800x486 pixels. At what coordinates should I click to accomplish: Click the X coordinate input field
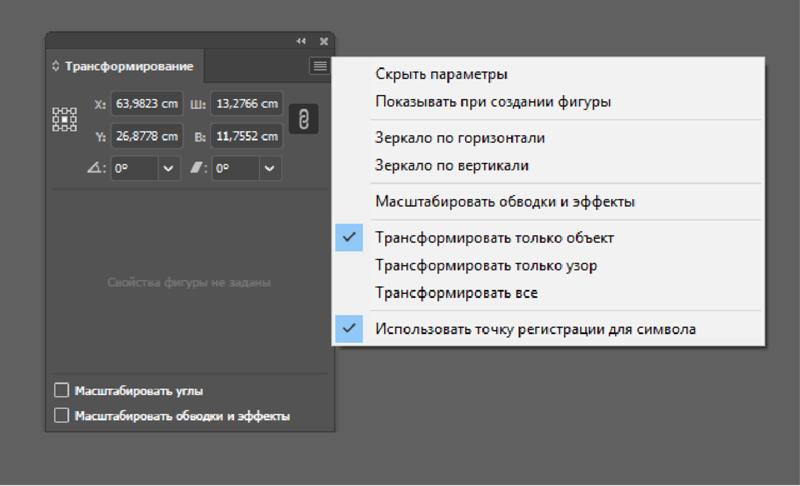tap(147, 103)
